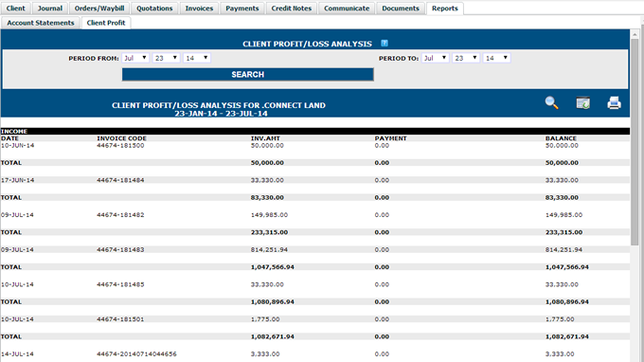This screenshot has width=644, height=362.
Task: Open Period From year dropdown
Action: 197,58
